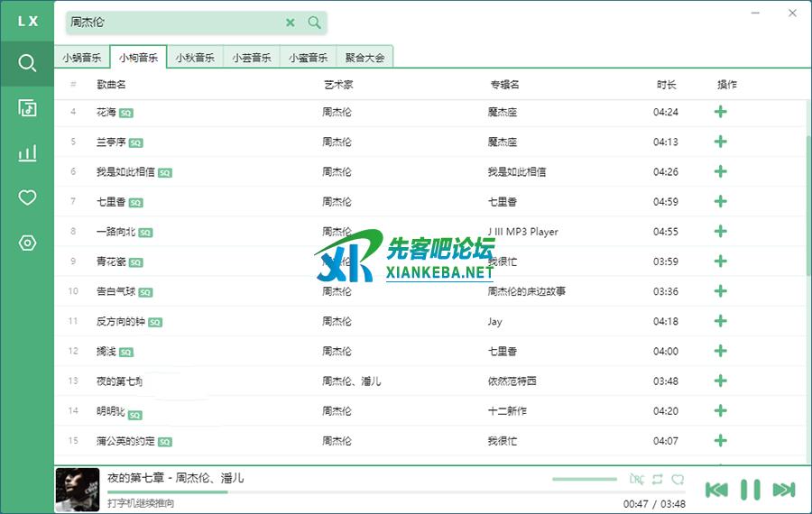Open the song list page in the sidebar
The image size is (812, 514).
point(27,108)
